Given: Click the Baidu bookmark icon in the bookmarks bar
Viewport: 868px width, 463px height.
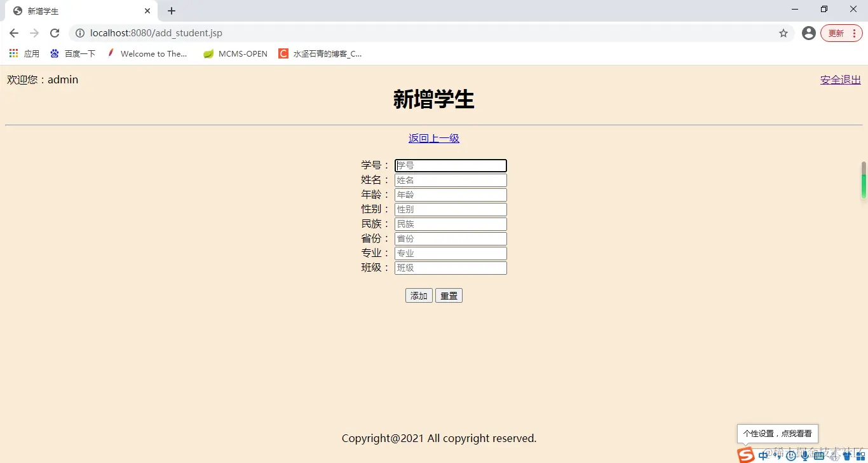Looking at the screenshot, I should coord(54,53).
